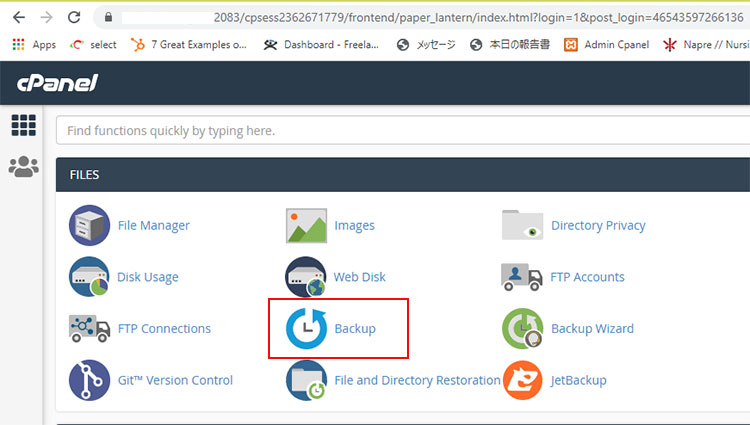Open the File Manager icon
Viewport: 750px width, 425px height.
[x=89, y=225]
